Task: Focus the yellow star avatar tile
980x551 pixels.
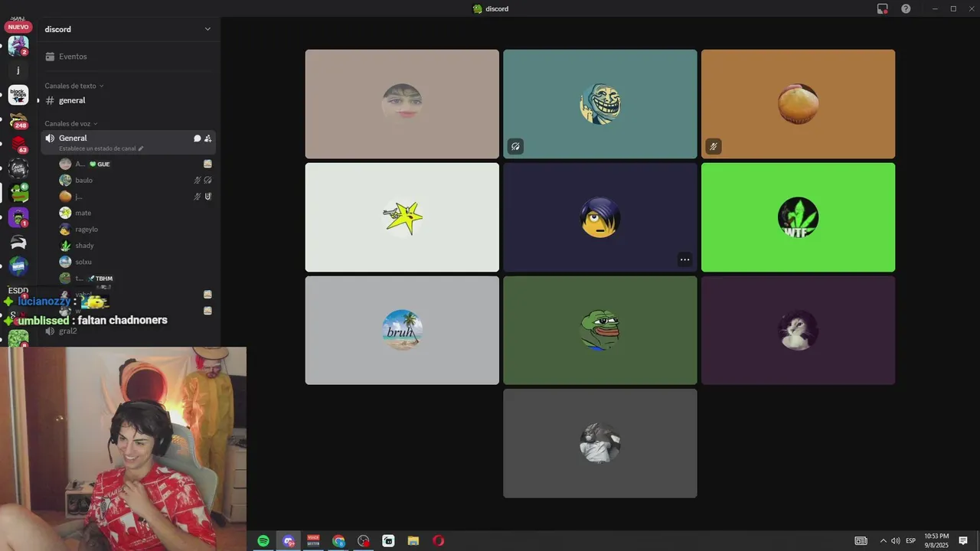Action: [402, 217]
